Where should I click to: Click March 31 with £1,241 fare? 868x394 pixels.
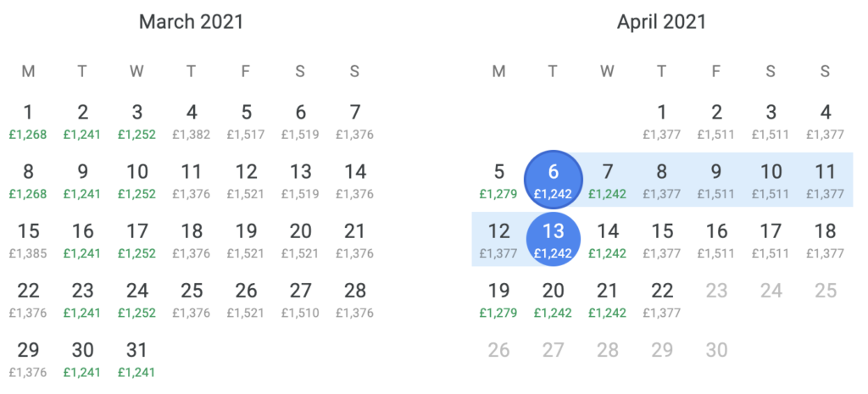coord(136,360)
